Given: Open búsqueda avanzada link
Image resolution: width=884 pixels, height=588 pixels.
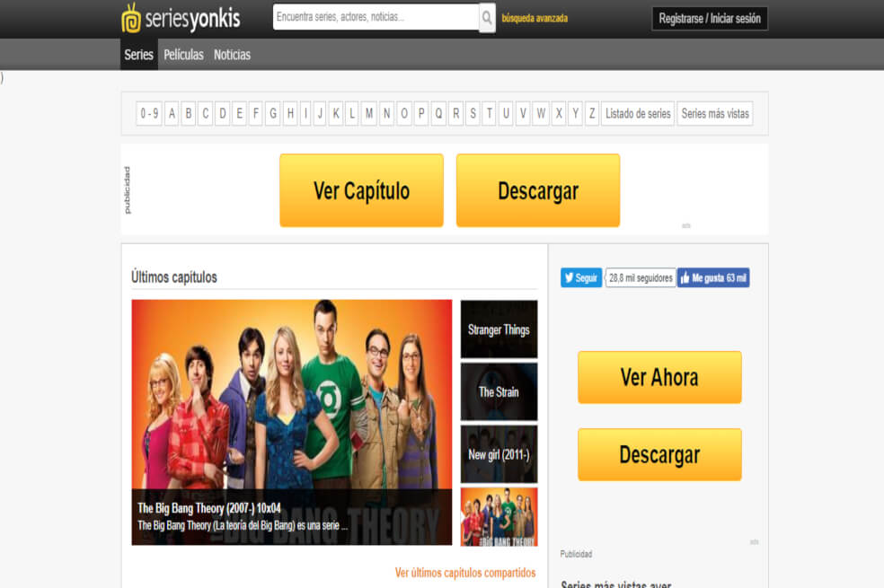Looking at the screenshot, I should 535,18.
